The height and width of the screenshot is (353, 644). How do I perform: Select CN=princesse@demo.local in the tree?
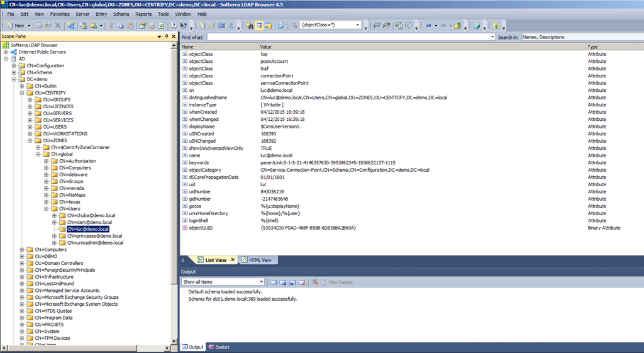pos(94,236)
